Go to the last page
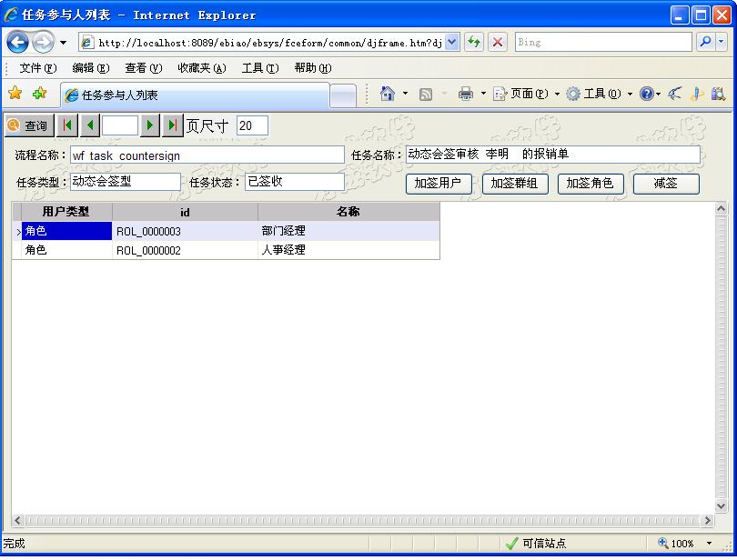 (x=173, y=125)
